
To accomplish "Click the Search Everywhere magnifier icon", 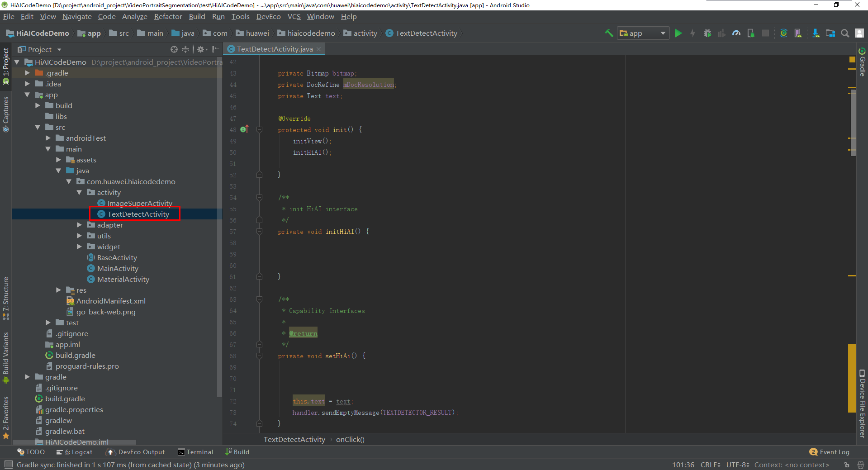I will pos(844,33).
